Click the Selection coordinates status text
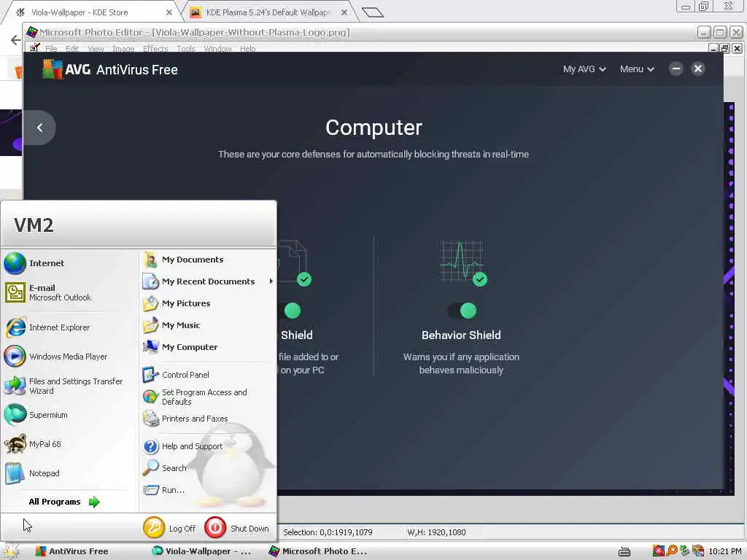The width and height of the screenshot is (747, 560). pos(328,532)
